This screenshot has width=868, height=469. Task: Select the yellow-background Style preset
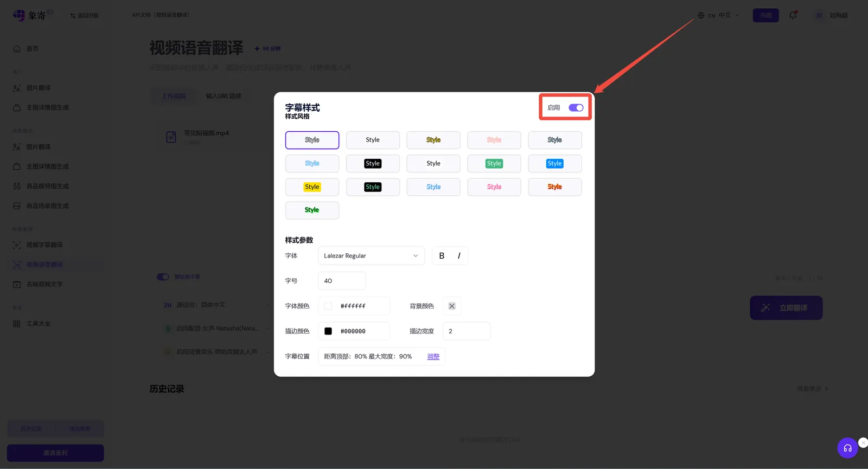point(312,187)
